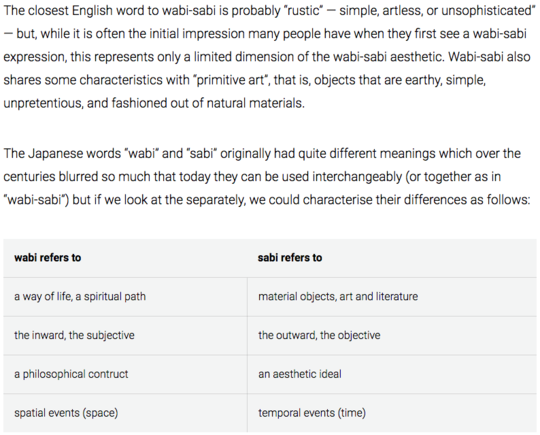Click the 'temporal events (time)' cell
Image resolution: width=540 pixels, height=435 pixels.
(392, 413)
